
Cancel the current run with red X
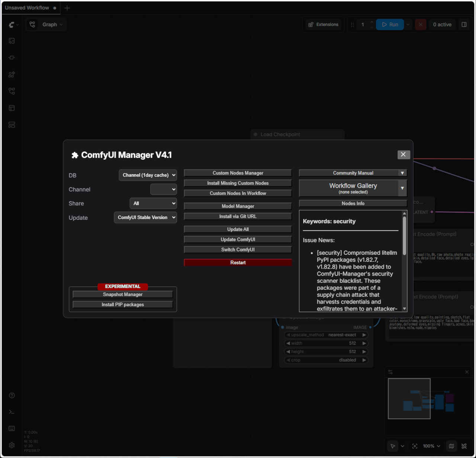tap(421, 25)
